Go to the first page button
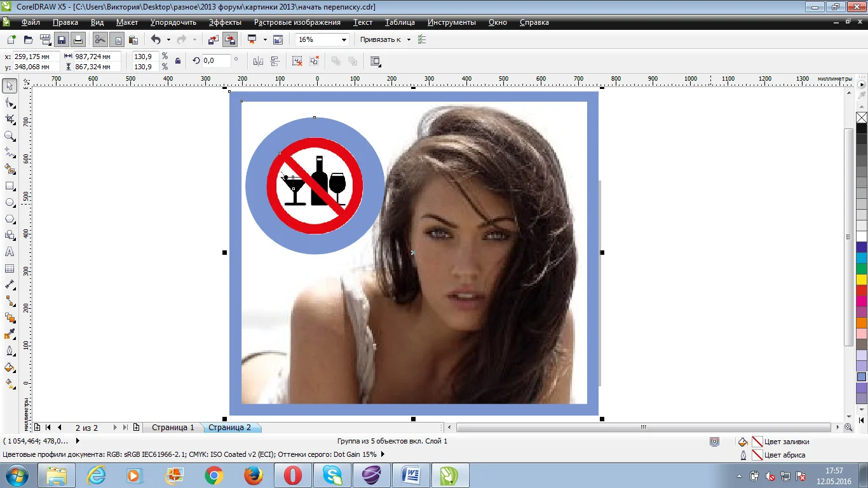The height and width of the screenshot is (488, 868). coord(48,428)
